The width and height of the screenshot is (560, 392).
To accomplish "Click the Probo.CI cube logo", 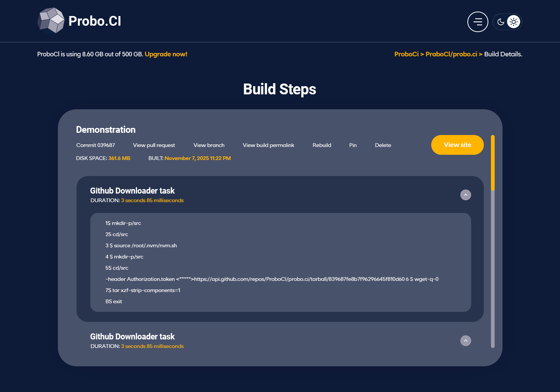I will (51, 21).
